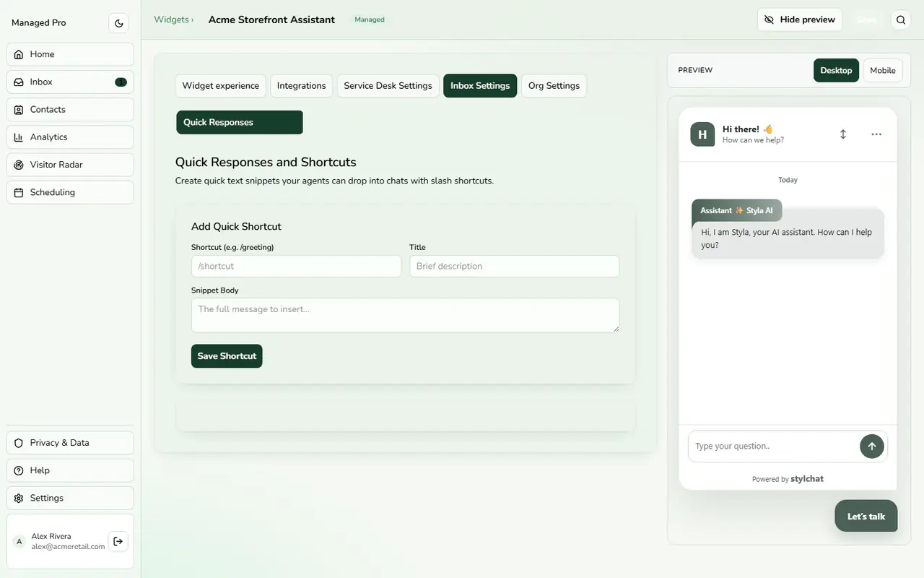924x578 pixels.
Task: Switch the preview to Desktop
Action: (x=836, y=70)
